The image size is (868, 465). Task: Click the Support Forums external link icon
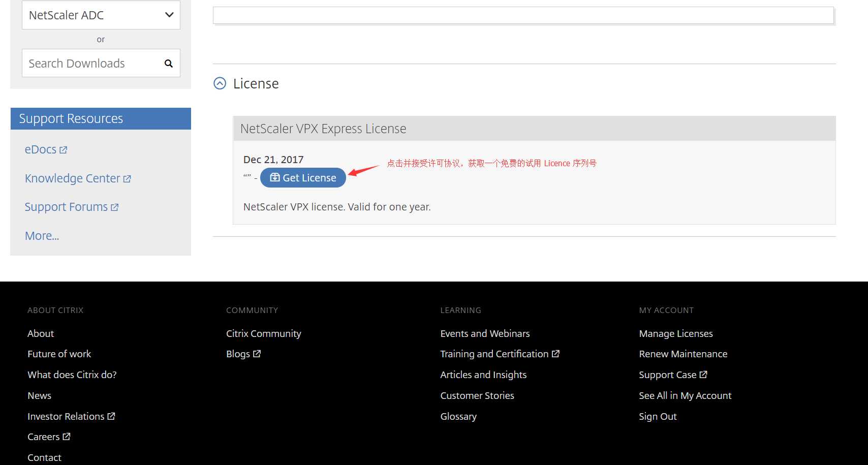point(114,207)
